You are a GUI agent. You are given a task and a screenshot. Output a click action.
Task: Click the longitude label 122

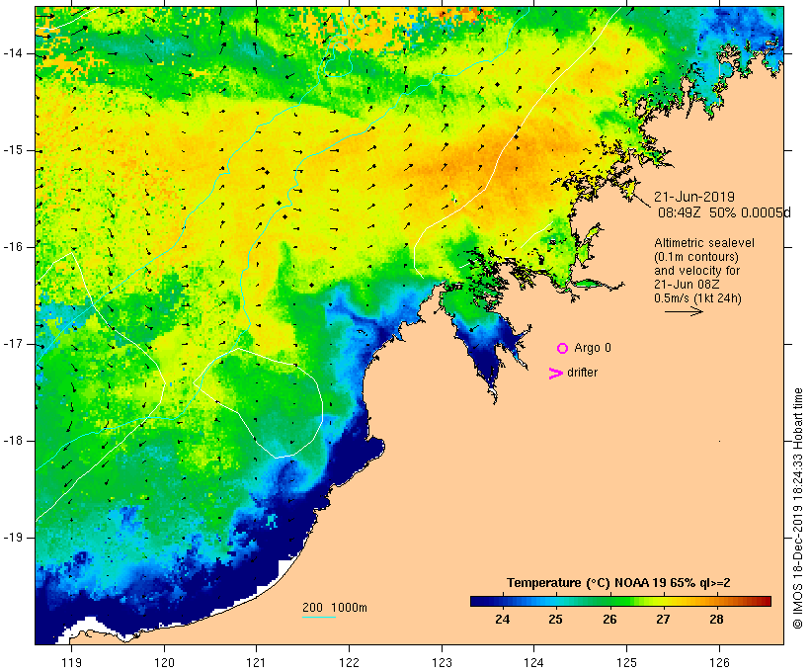[350, 662]
